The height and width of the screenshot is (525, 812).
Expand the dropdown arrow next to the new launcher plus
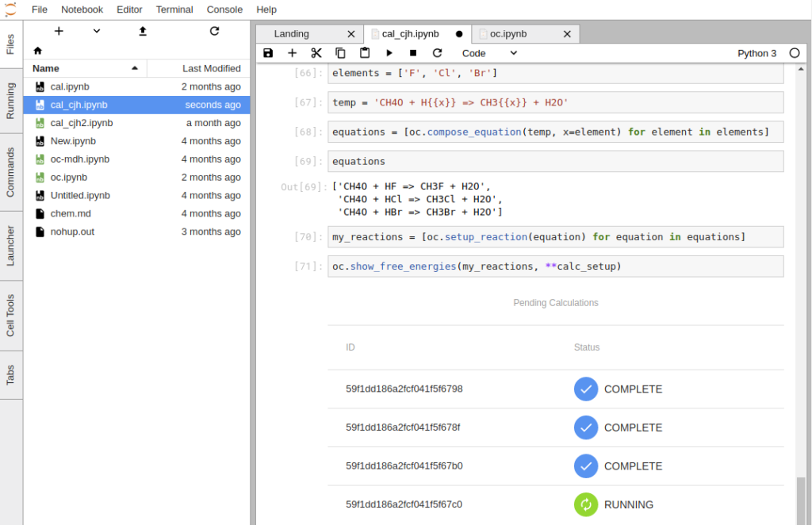pyautogui.click(x=97, y=31)
